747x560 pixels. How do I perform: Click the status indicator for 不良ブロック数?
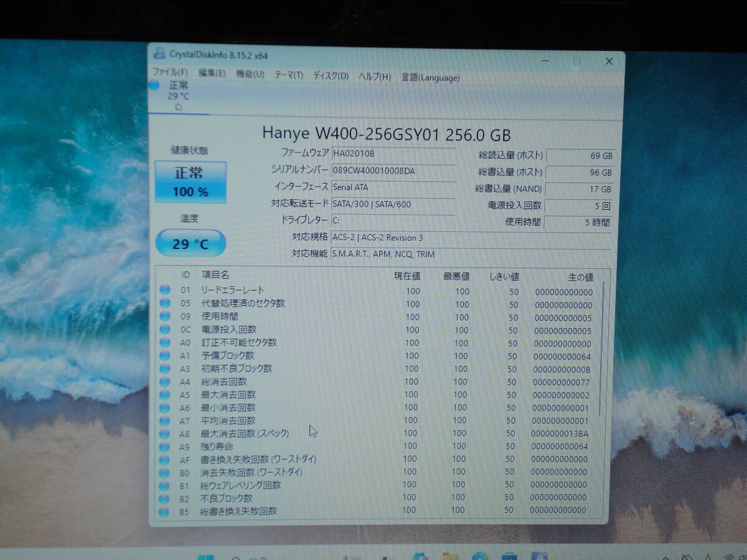pos(165,498)
